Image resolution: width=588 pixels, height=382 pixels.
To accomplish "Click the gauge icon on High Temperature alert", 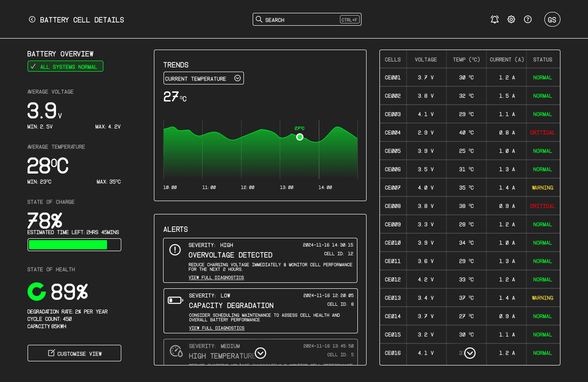I will pyautogui.click(x=176, y=351).
